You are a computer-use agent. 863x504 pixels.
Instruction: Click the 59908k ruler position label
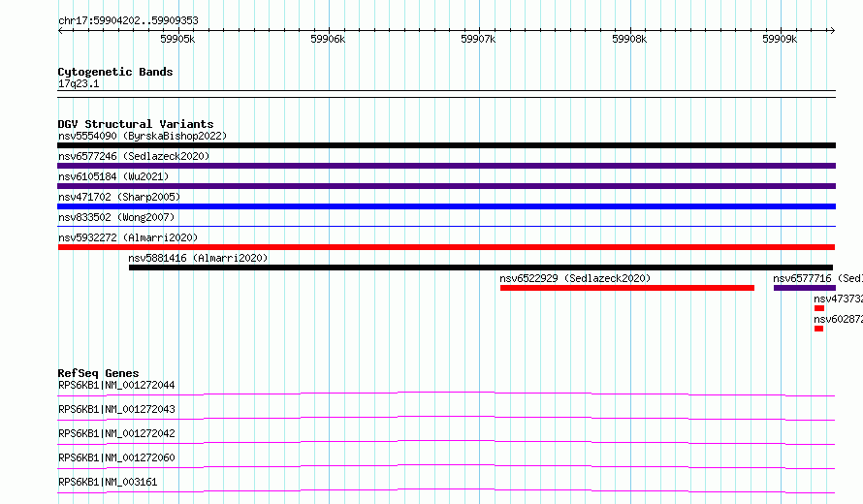(629, 39)
